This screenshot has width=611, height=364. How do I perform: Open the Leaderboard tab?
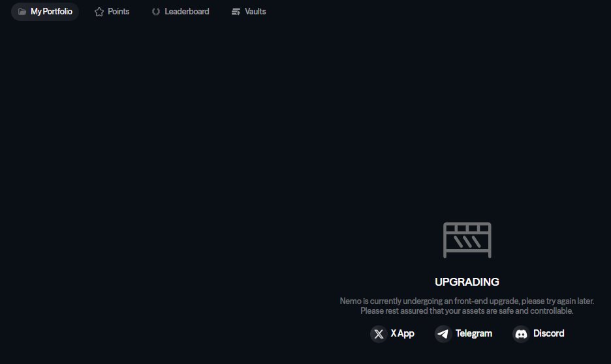coord(180,12)
